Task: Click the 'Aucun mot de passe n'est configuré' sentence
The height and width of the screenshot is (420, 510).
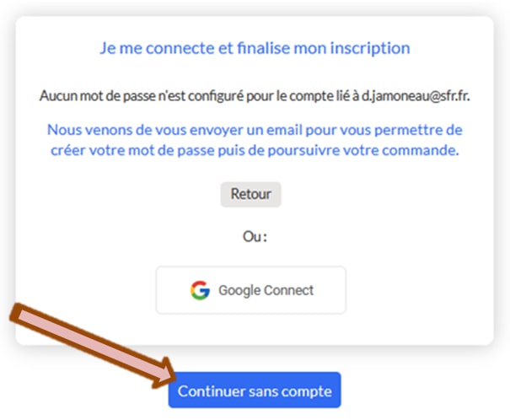Action: tap(255, 96)
